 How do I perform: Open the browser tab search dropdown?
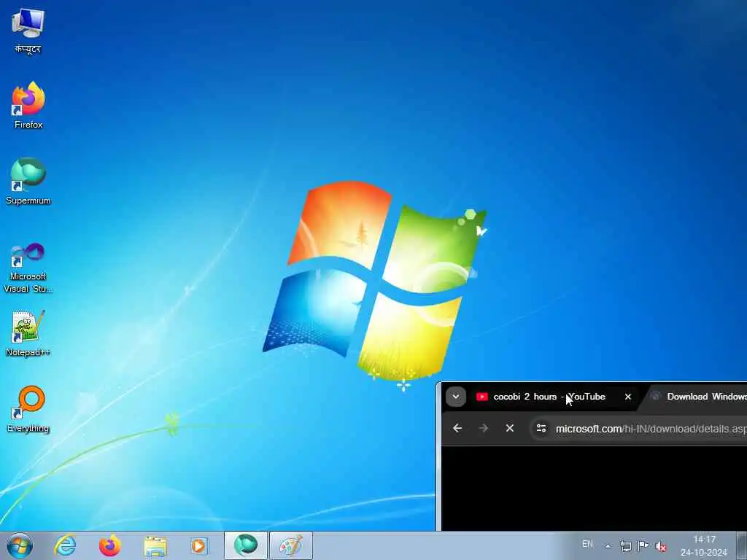click(455, 397)
